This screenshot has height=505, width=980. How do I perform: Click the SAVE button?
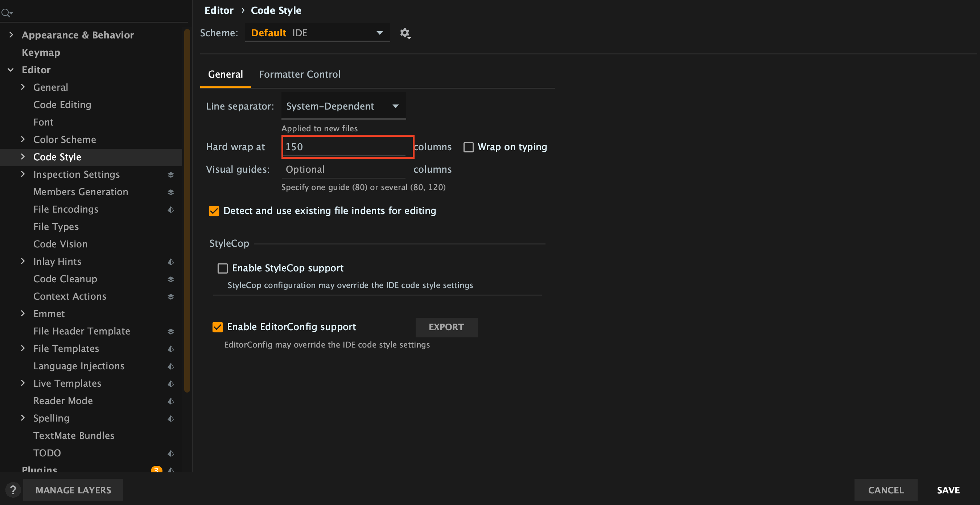(x=948, y=490)
